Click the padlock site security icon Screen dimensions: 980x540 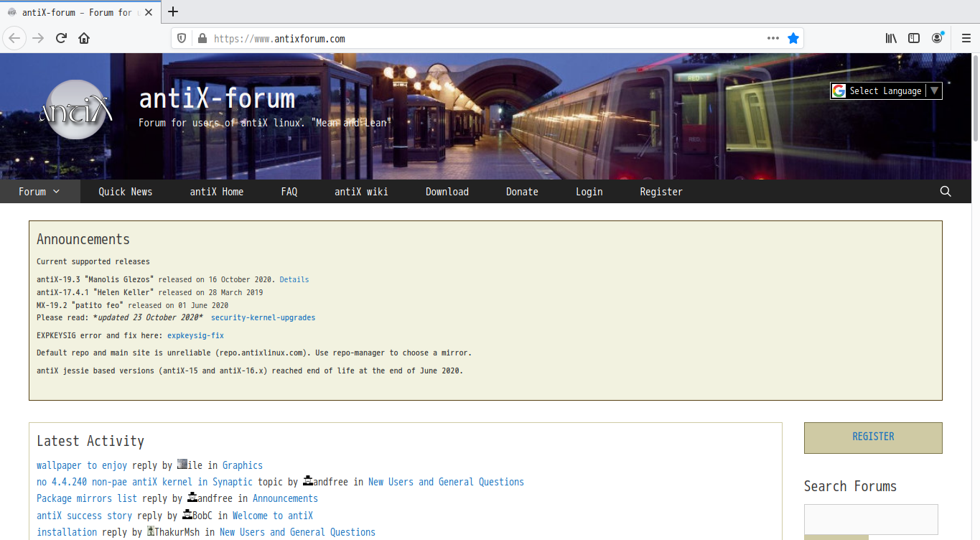pyautogui.click(x=202, y=38)
